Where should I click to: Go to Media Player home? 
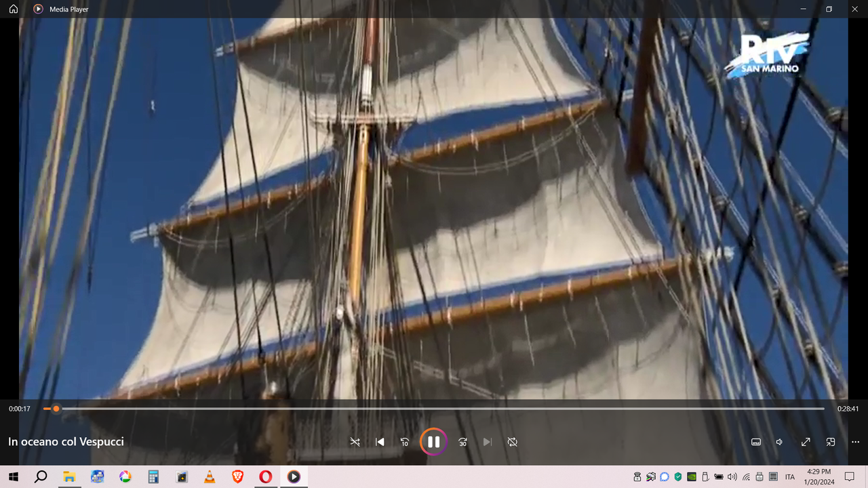(x=14, y=9)
